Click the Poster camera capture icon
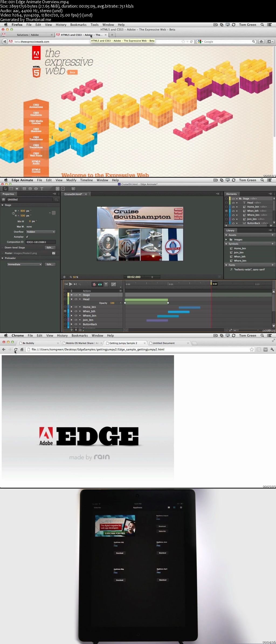This screenshot has height=644, width=276. click(54, 253)
